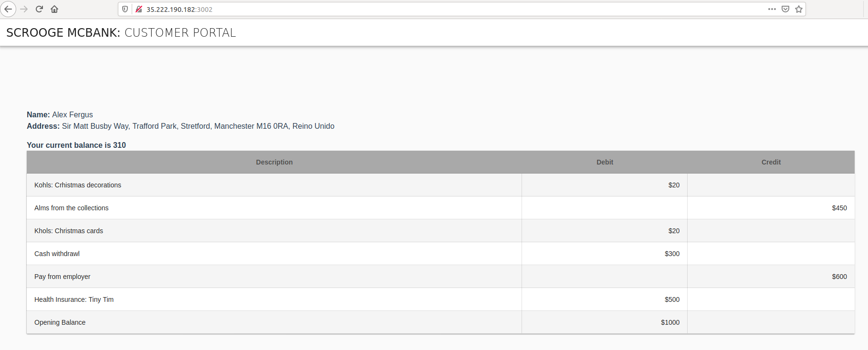Click the address bar URL field
Viewport: 868px width, 350px height.
429,9
